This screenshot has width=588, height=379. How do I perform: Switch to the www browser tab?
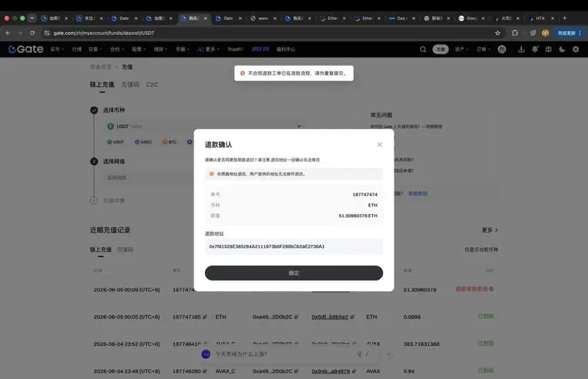pos(264,18)
